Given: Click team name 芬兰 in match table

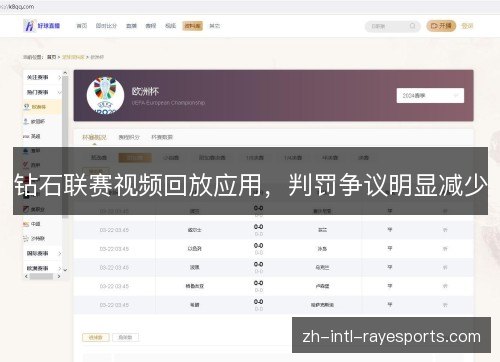Looking at the screenshot, I should pos(322,230).
